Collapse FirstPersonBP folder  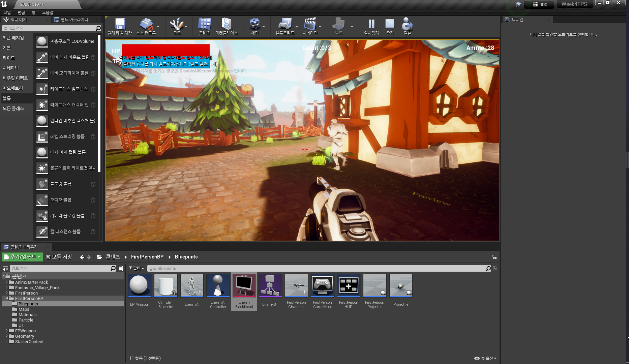click(x=6, y=298)
